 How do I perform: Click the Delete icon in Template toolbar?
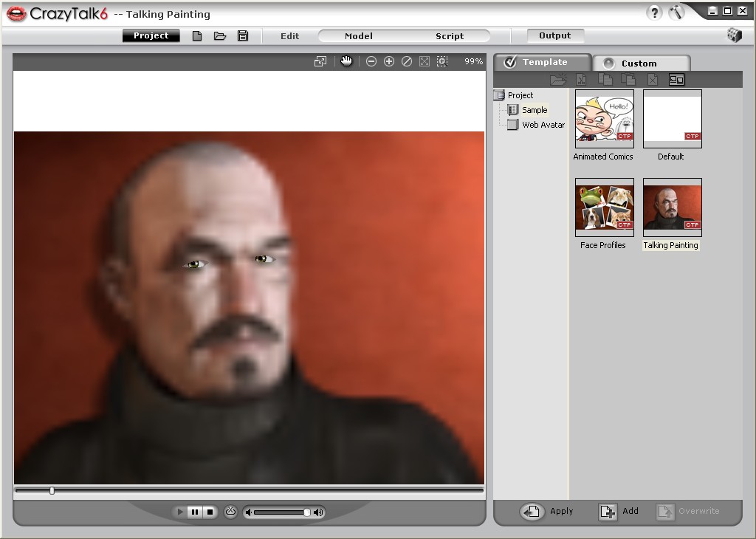click(x=653, y=80)
